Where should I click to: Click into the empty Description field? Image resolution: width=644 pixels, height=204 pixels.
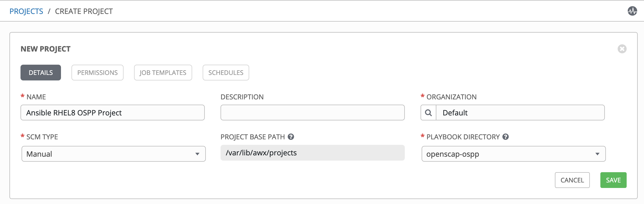[313, 113]
